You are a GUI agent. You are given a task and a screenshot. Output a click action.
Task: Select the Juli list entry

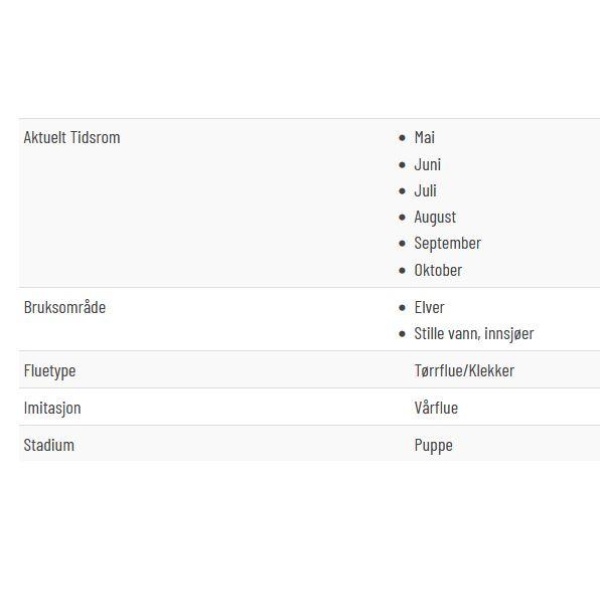pyautogui.click(x=425, y=191)
